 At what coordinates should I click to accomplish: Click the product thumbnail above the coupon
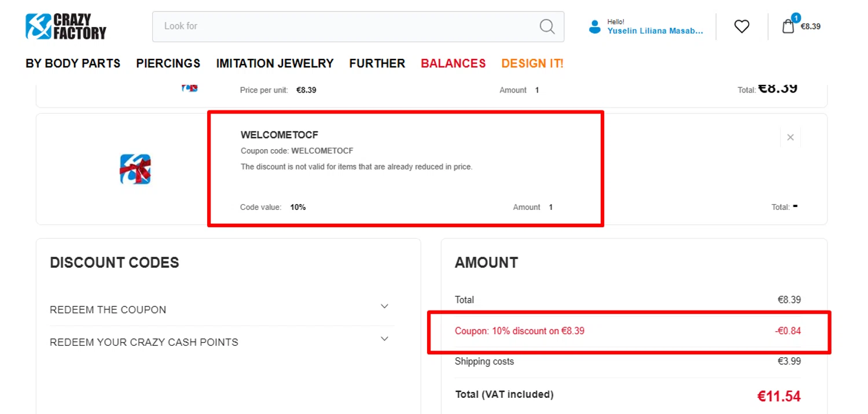tap(190, 88)
